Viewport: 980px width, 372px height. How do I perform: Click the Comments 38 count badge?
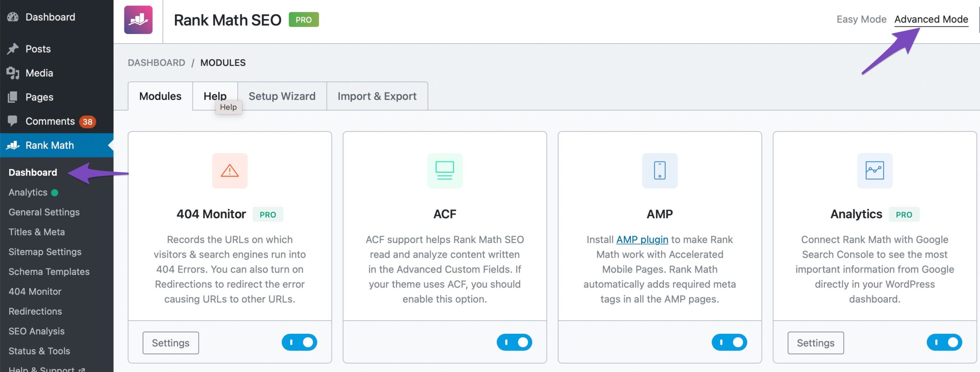[x=87, y=122]
